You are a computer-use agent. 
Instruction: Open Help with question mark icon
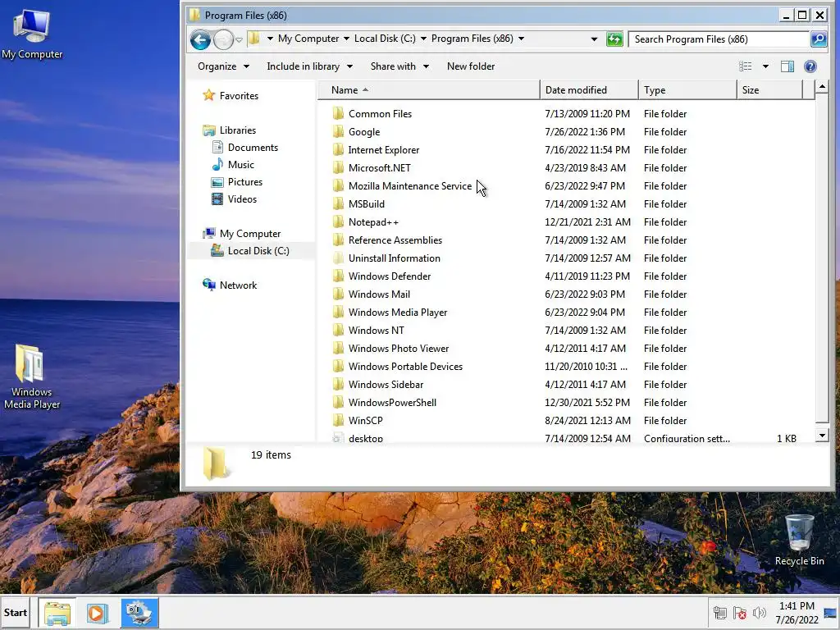[x=810, y=66]
